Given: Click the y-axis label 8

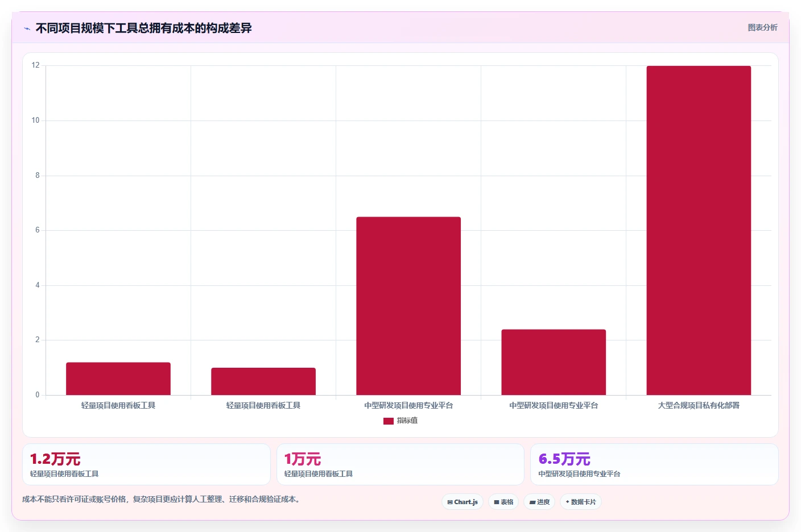Looking at the screenshot, I should [x=38, y=176].
